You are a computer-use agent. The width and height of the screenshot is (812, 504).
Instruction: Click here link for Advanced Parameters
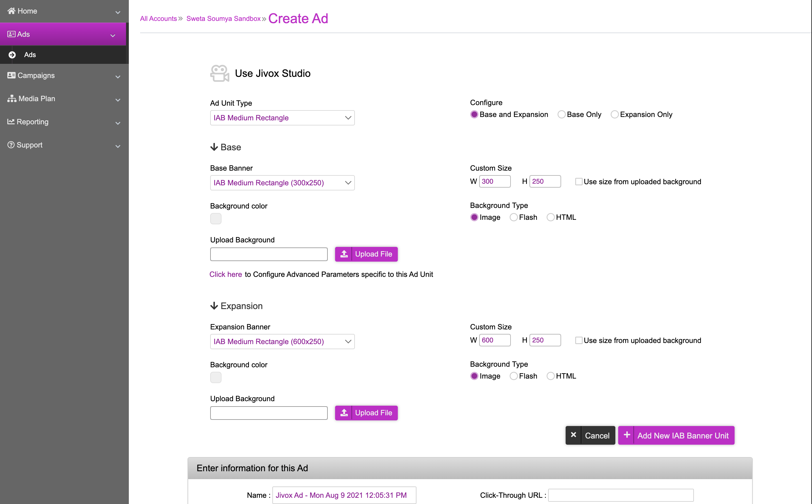point(226,274)
